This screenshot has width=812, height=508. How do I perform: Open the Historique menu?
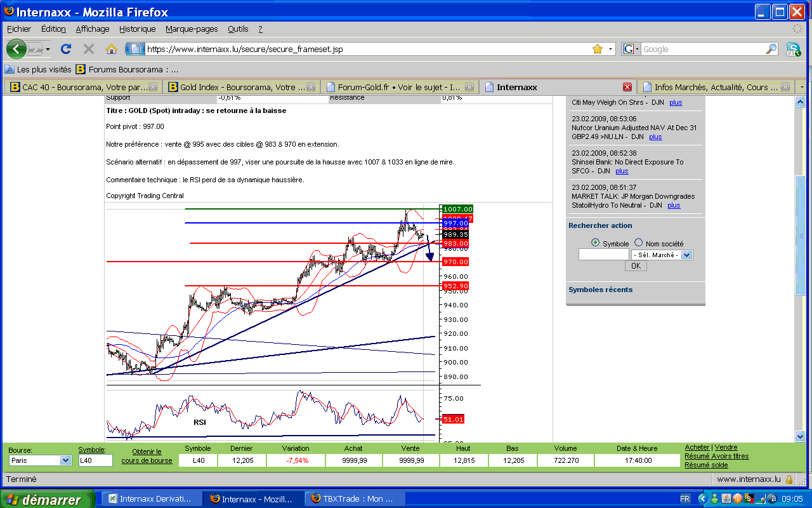pyautogui.click(x=138, y=29)
